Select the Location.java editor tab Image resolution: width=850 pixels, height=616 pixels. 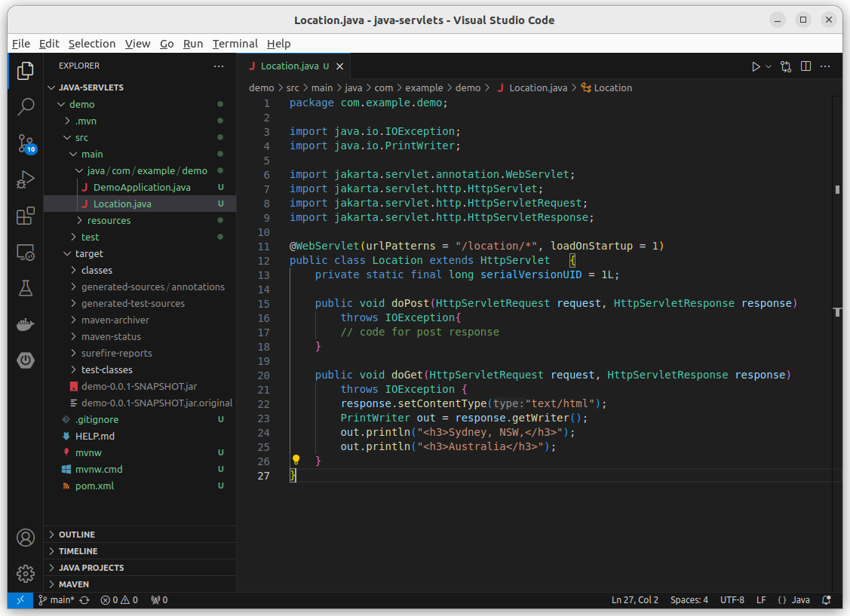click(x=293, y=66)
